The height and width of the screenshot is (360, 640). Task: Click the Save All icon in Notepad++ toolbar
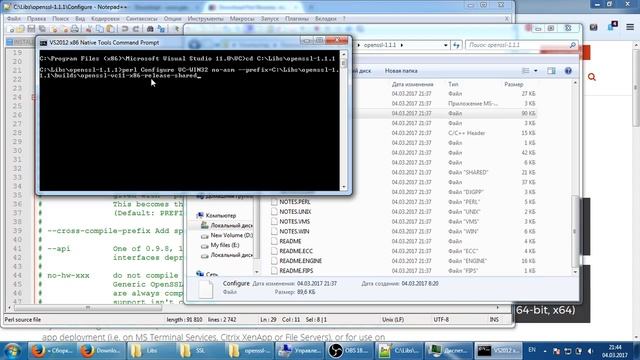(42, 29)
